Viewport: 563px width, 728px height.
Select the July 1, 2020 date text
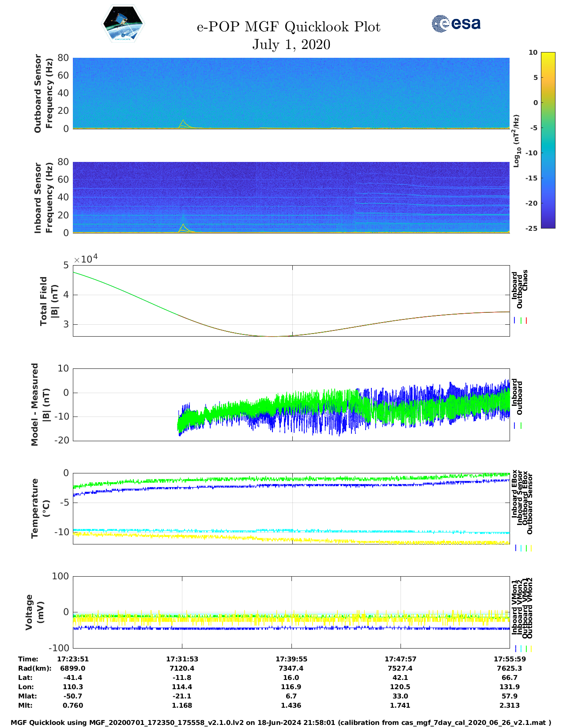click(x=291, y=45)
